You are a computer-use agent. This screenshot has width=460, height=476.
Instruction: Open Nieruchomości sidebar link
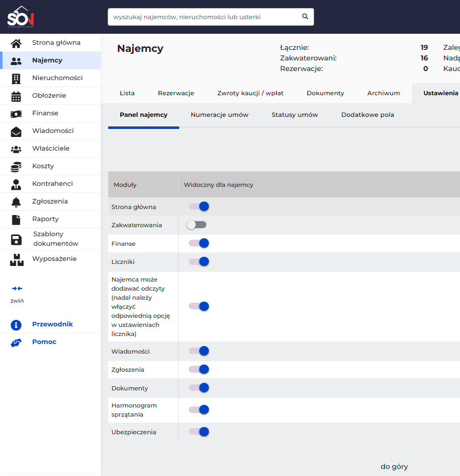[x=57, y=78]
